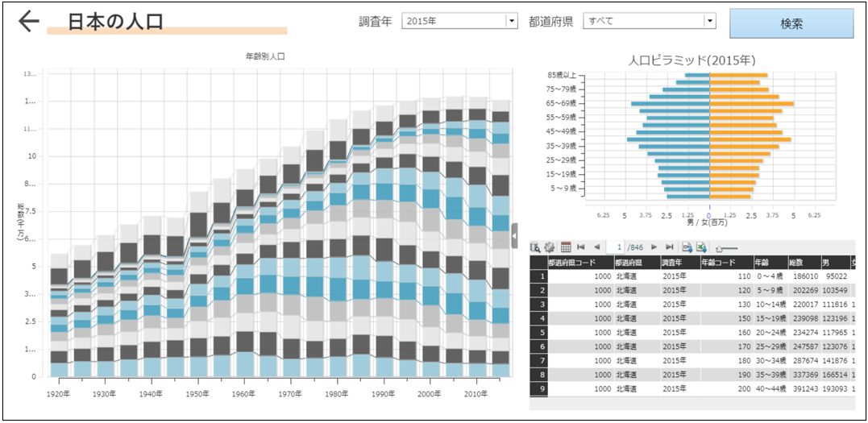Open table settings gear icon
Viewport: 868px width, 423px height.
click(x=550, y=247)
